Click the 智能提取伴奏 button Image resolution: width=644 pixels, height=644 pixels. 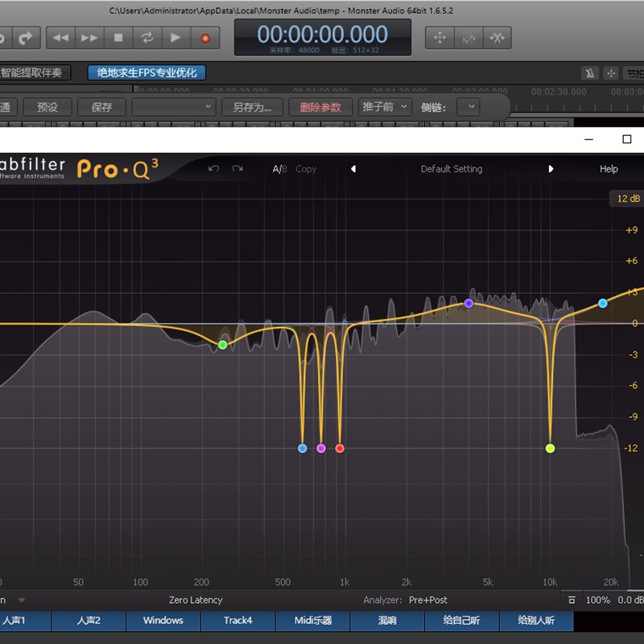35,72
